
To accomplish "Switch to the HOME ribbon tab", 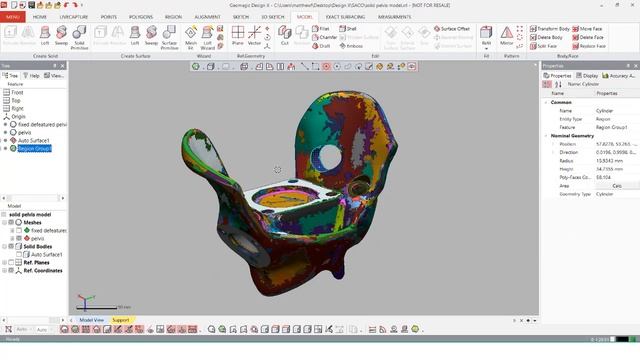I will (40, 17).
